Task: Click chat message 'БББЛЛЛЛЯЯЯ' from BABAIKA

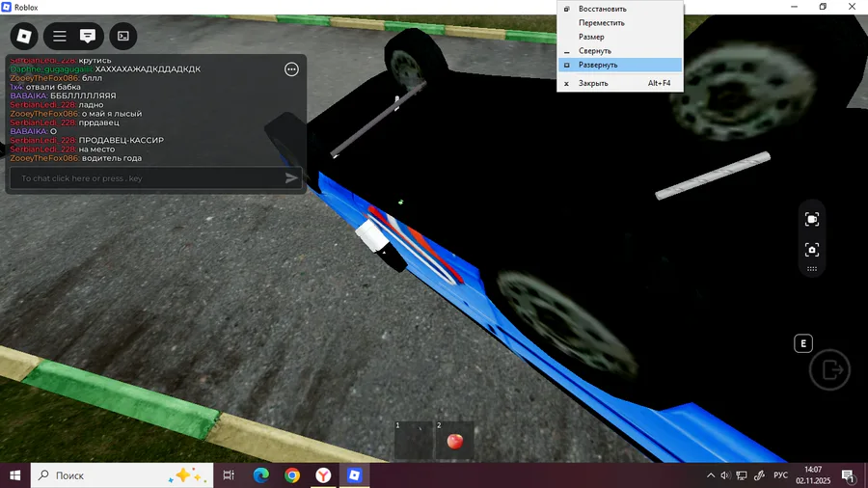Action: (x=83, y=95)
